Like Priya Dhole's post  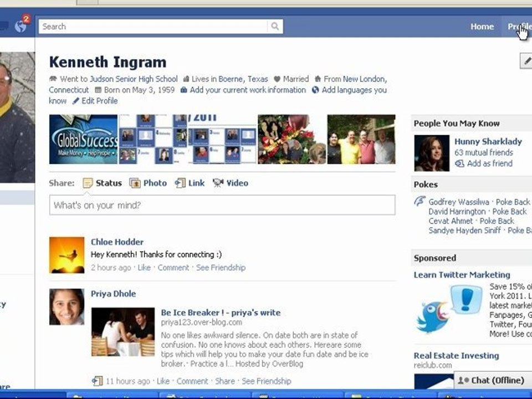[163, 381]
